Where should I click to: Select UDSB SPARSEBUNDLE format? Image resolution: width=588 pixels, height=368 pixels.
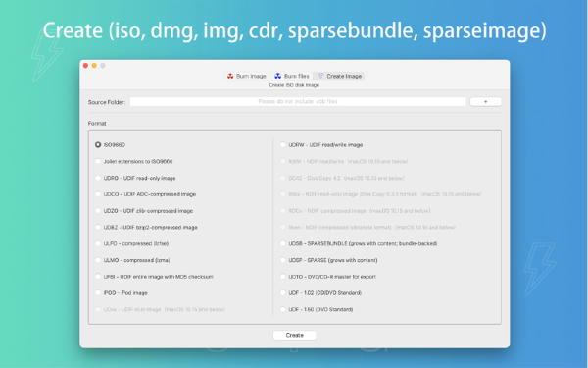tap(359, 243)
